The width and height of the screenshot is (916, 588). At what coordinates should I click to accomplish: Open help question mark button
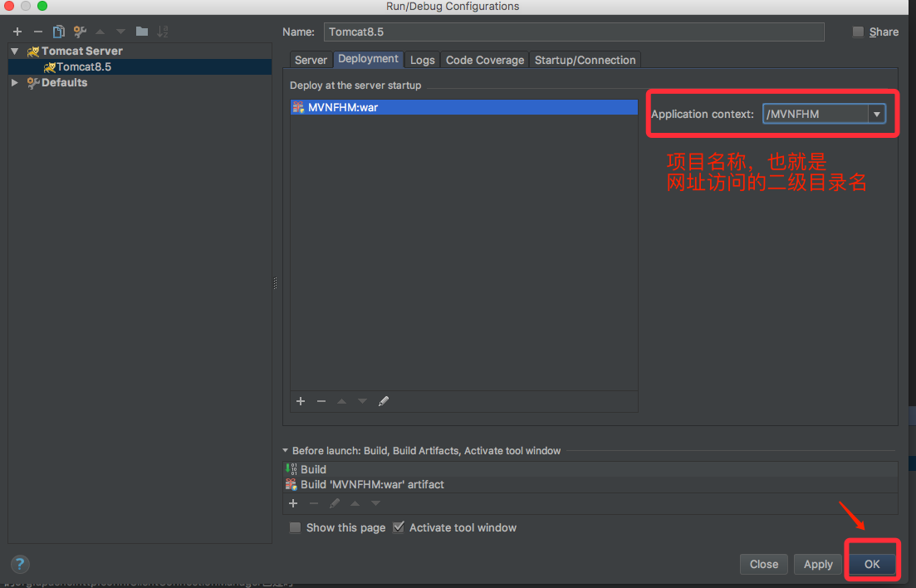point(20,564)
